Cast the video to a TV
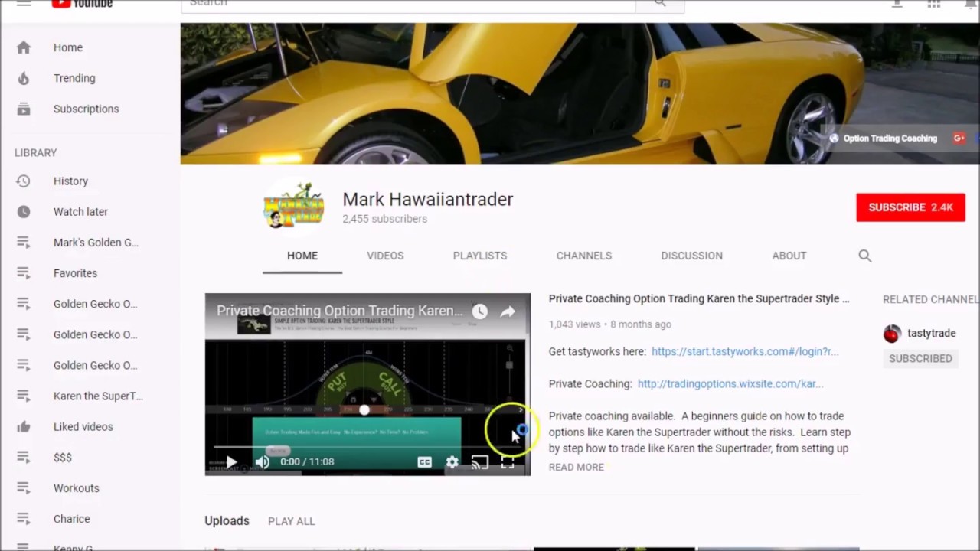The width and height of the screenshot is (980, 551). pyautogui.click(x=480, y=461)
